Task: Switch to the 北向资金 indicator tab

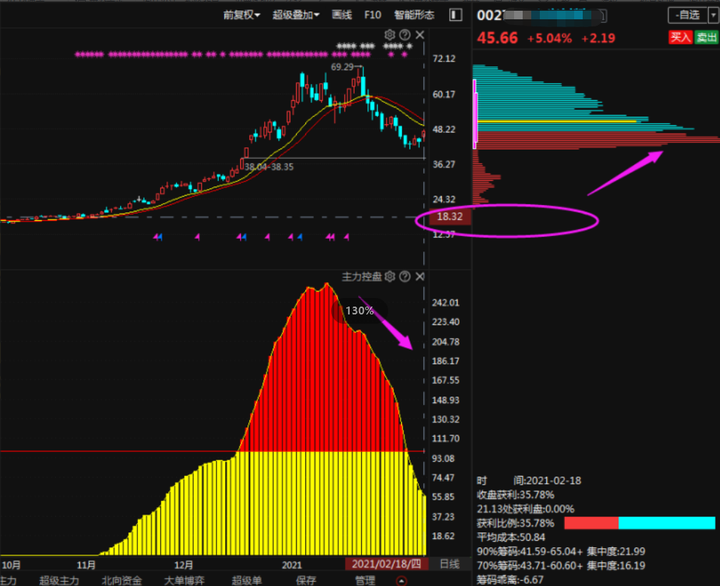Action: [122, 580]
